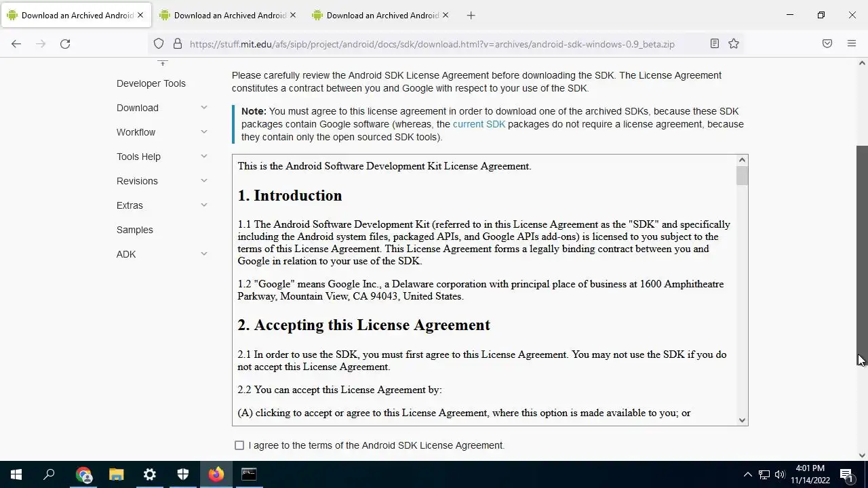Open volume control tray icon

click(x=780, y=474)
